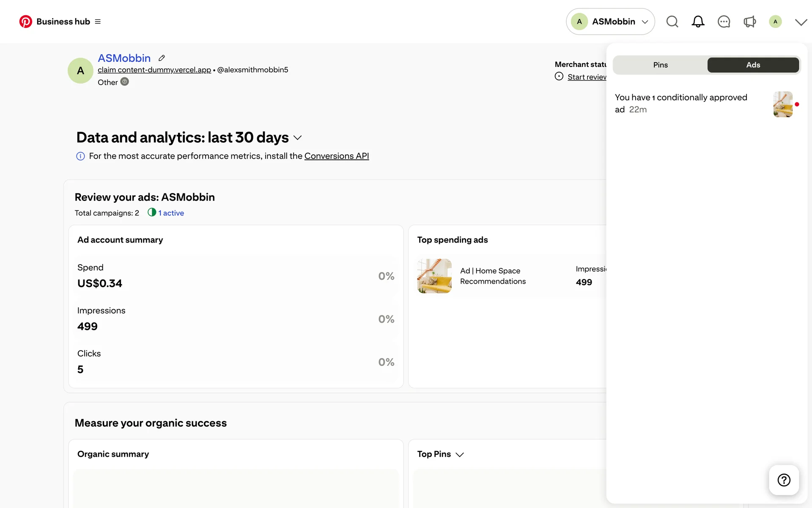Click the megaphone ads updates icon
Image resolution: width=812 pixels, height=508 pixels.
point(749,22)
